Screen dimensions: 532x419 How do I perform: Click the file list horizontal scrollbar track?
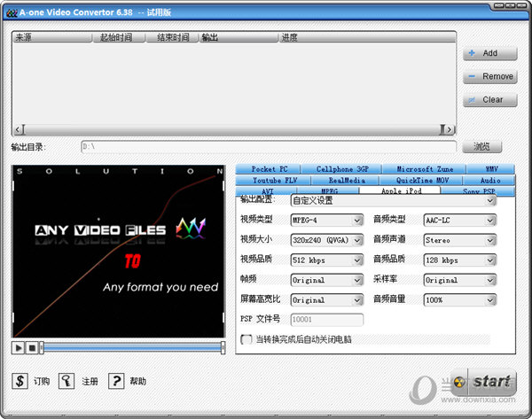pos(232,129)
